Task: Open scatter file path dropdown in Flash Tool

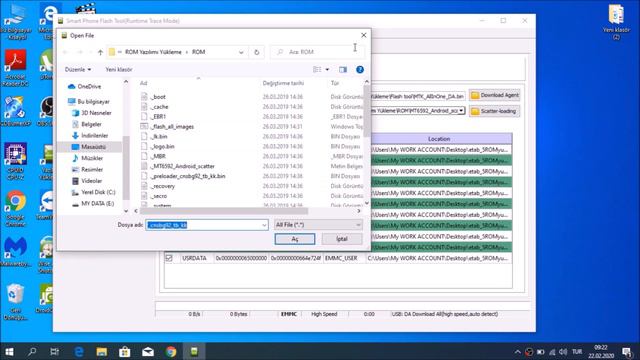Action: click(461, 111)
